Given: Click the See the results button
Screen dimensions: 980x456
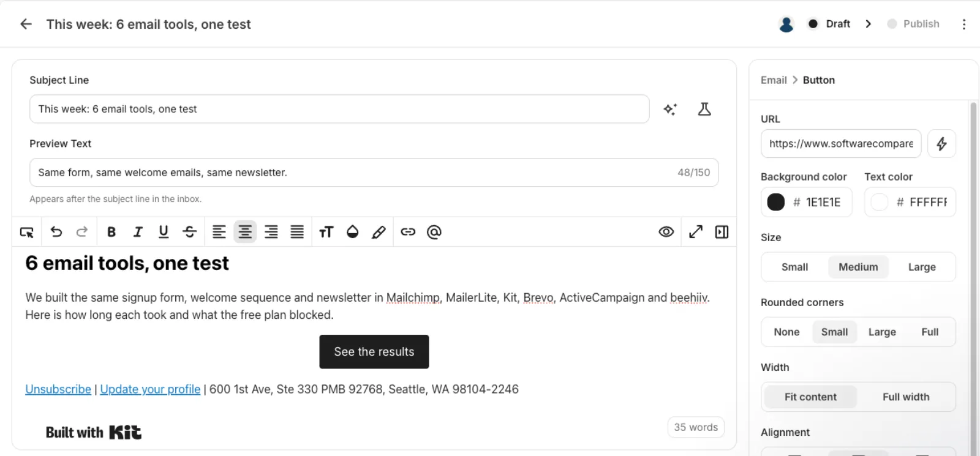Looking at the screenshot, I should click(x=374, y=352).
